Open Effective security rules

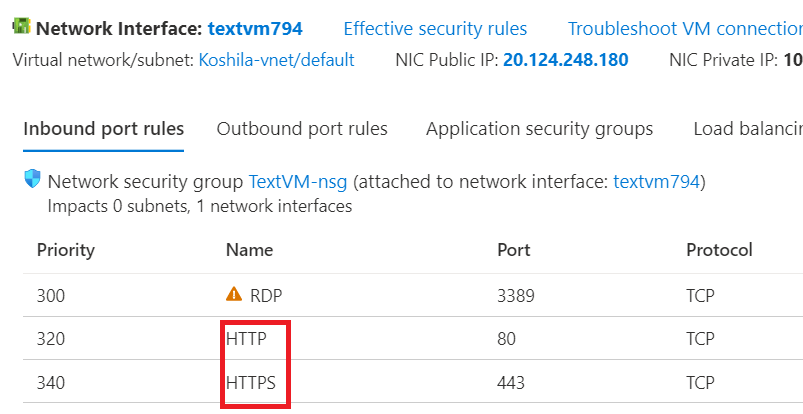tap(435, 29)
